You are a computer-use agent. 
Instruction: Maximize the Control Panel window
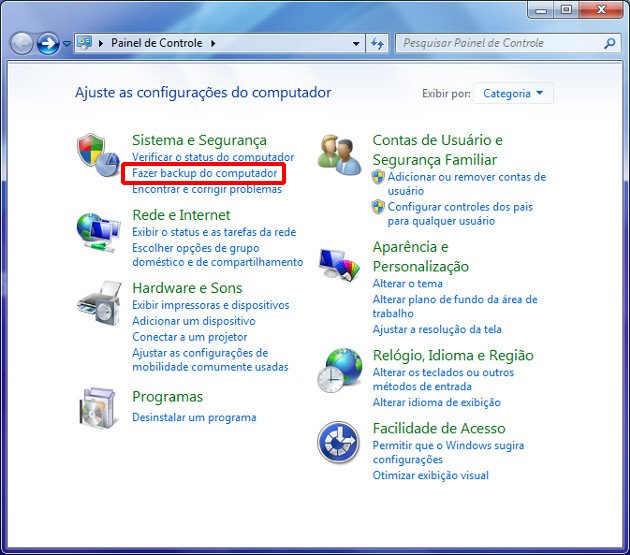click(566, 10)
